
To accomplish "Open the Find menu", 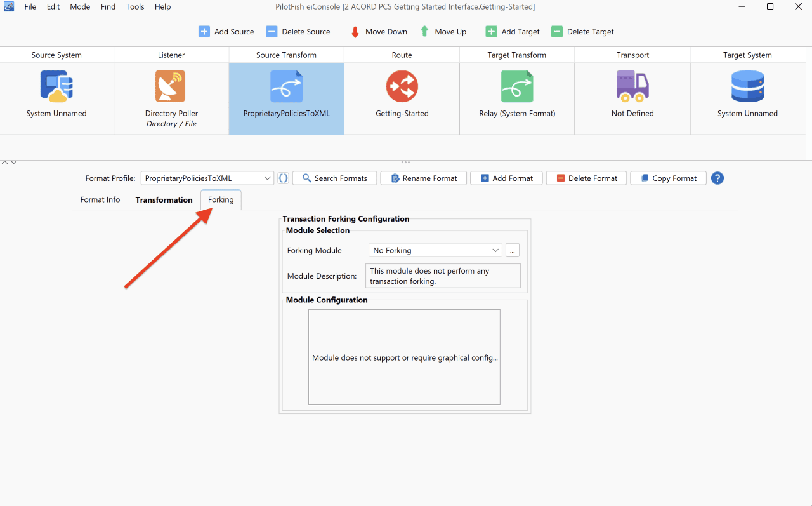I will (108, 7).
